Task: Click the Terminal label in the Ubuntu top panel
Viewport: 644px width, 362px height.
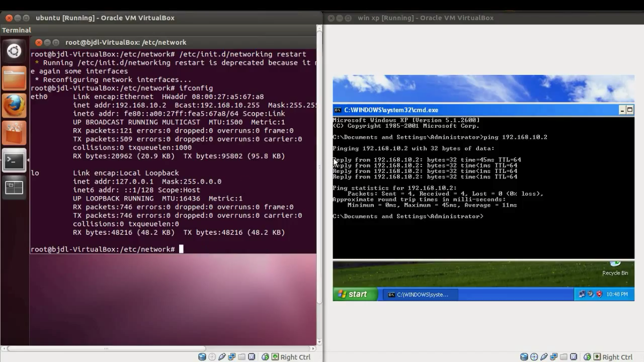Action: coord(16,30)
